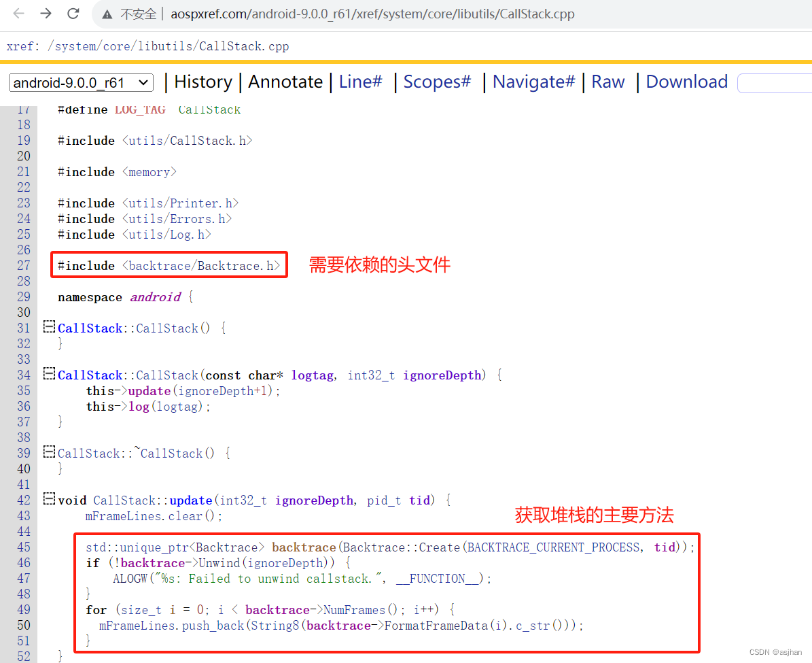The width and height of the screenshot is (812, 663).
Task: Open the Raw file view
Action: (x=607, y=82)
